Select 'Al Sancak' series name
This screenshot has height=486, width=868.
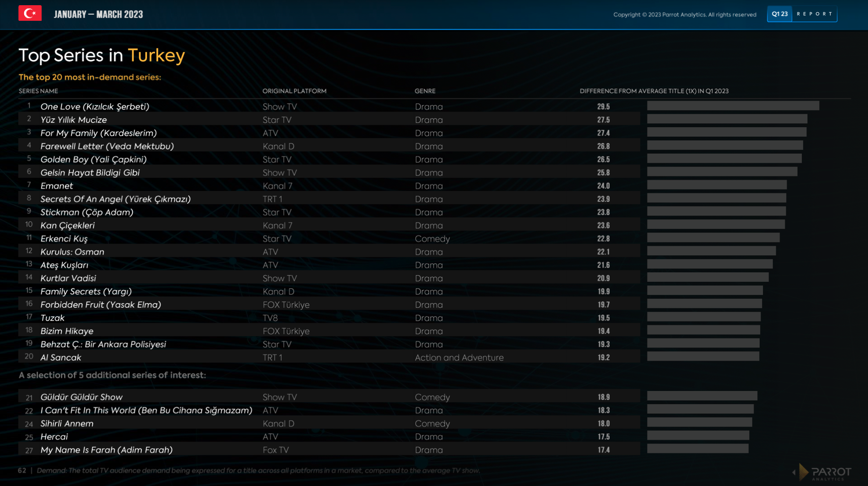point(61,358)
